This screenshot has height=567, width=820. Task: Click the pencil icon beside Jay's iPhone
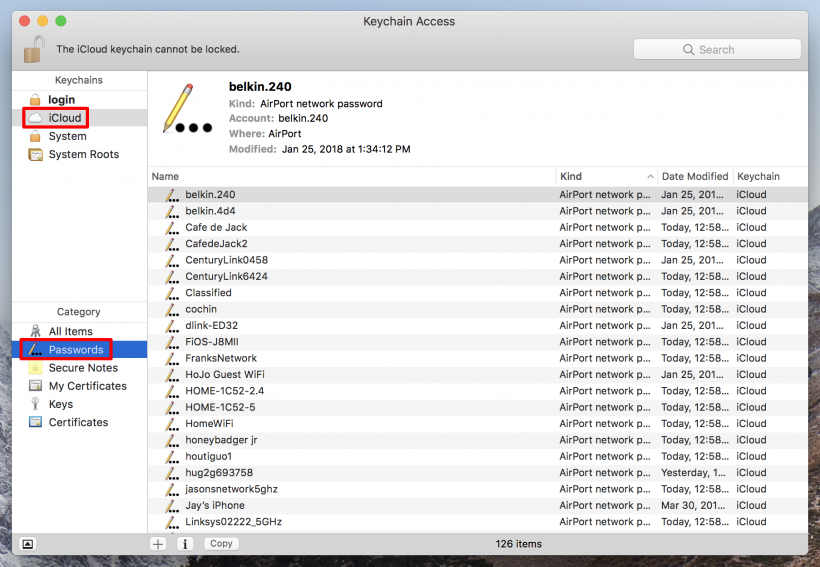click(172, 506)
